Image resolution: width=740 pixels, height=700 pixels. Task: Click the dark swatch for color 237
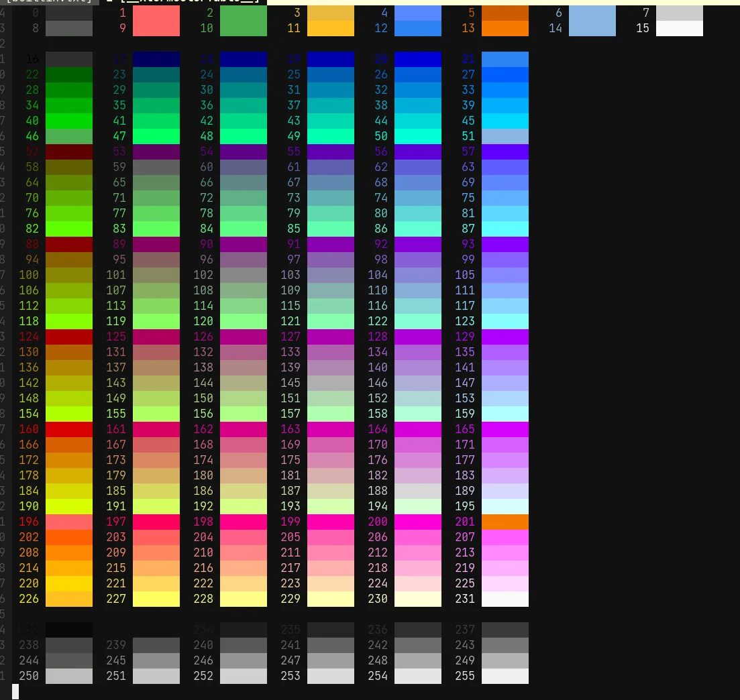tap(505, 630)
